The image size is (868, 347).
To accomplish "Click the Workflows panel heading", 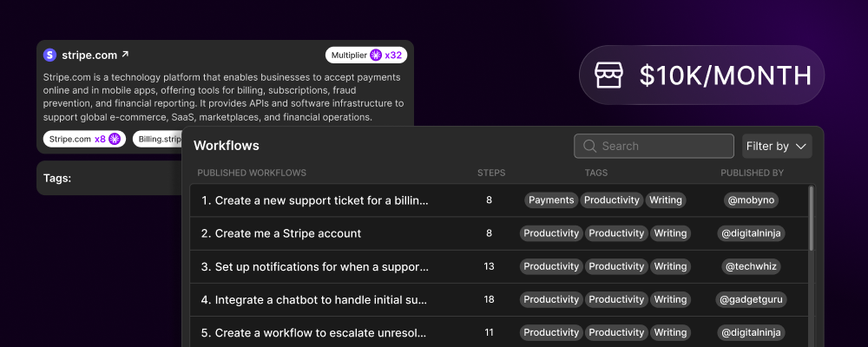I will coord(227,146).
